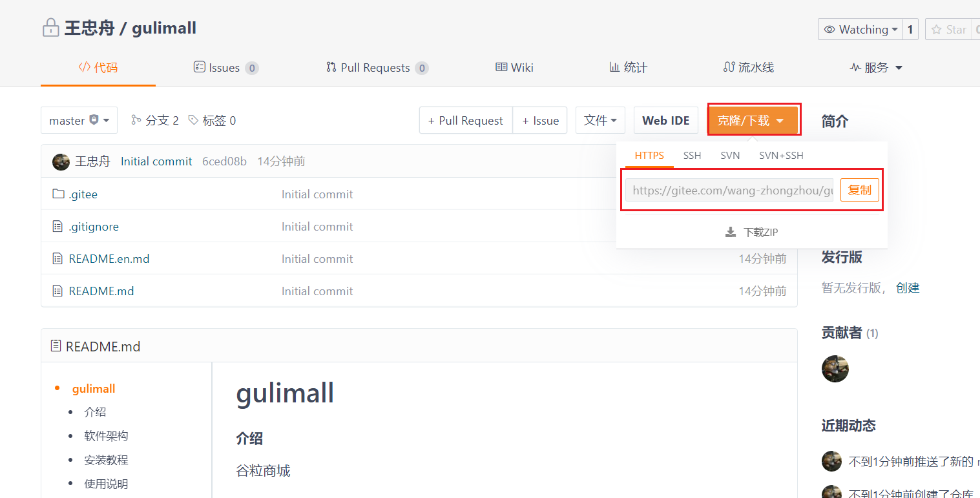Switch to the Issues tab
980x498 pixels.
tap(226, 67)
